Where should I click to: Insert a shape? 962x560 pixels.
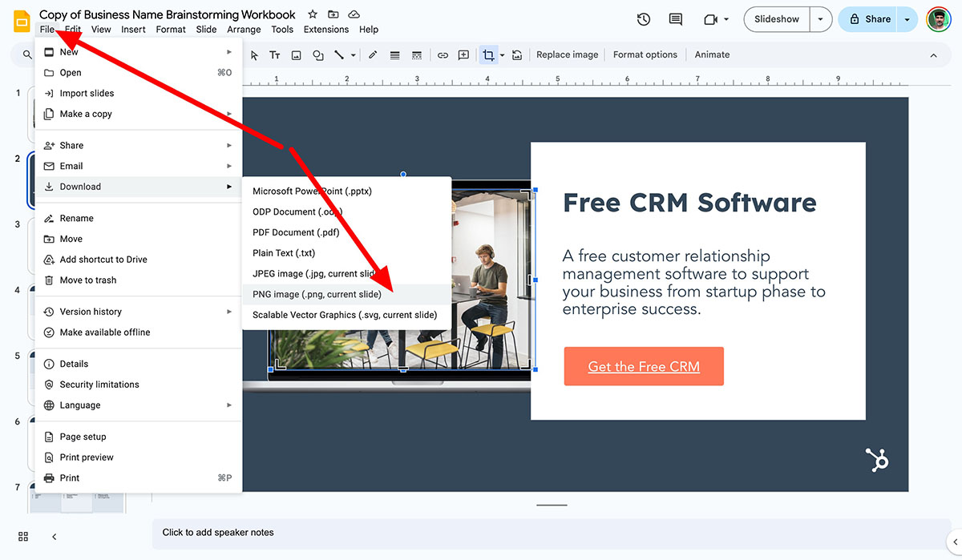[317, 54]
